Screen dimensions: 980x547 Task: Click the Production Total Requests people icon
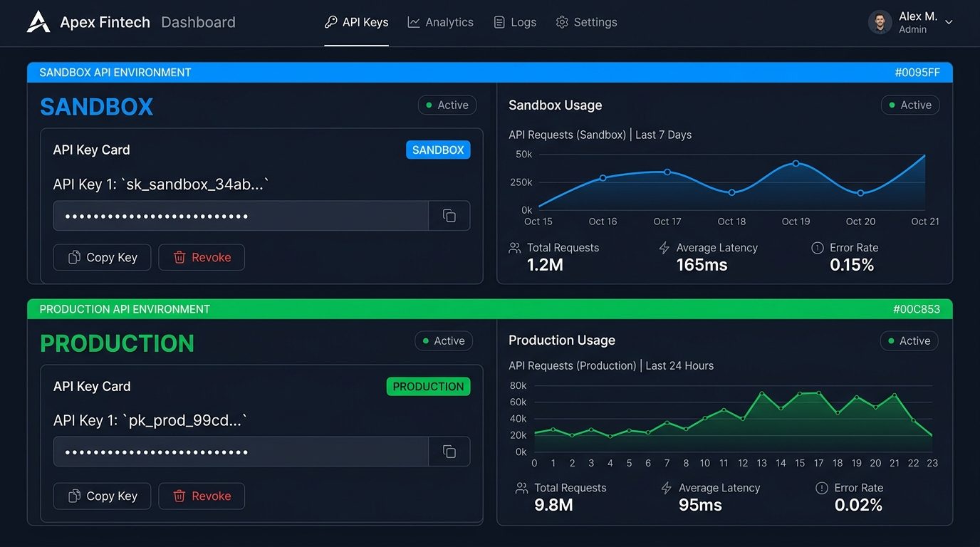(521, 488)
